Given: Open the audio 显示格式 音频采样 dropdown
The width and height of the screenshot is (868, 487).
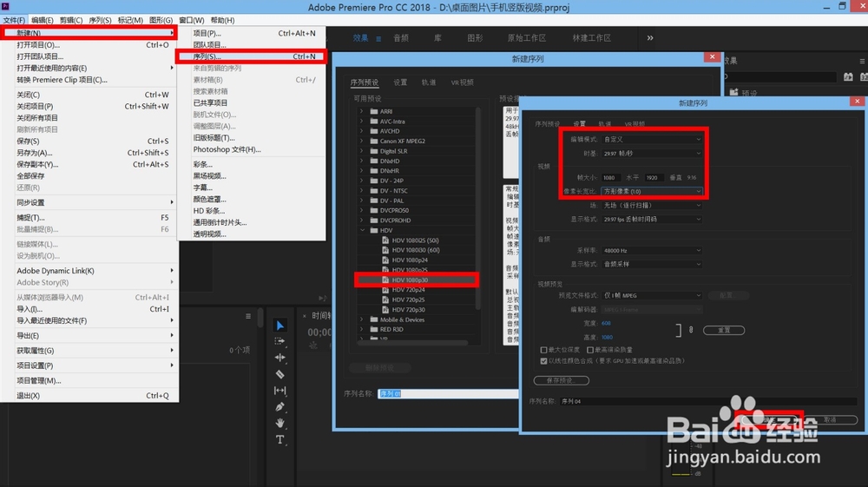Looking at the screenshot, I should (x=652, y=265).
